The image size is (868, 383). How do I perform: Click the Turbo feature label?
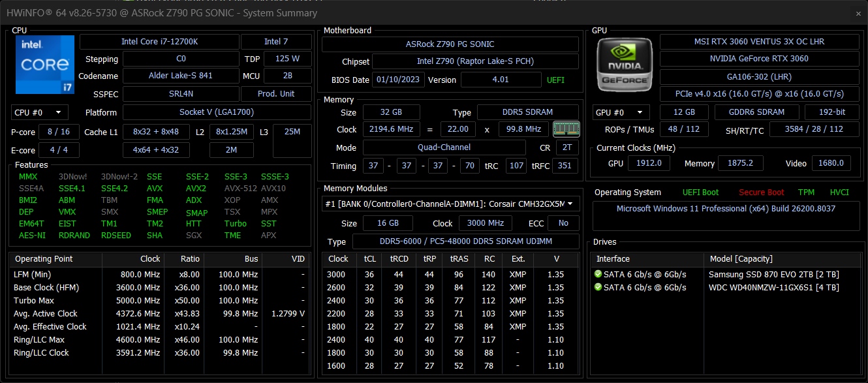tap(236, 224)
